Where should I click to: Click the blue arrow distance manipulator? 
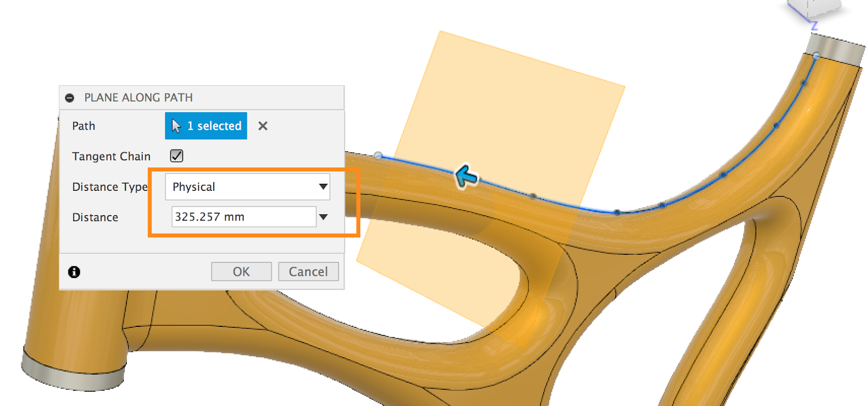click(466, 176)
